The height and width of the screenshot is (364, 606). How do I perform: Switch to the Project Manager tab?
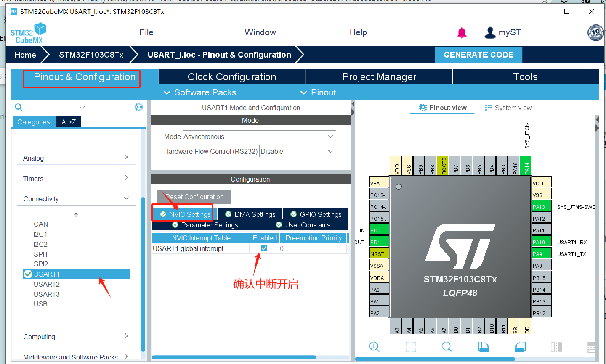click(379, 77)
